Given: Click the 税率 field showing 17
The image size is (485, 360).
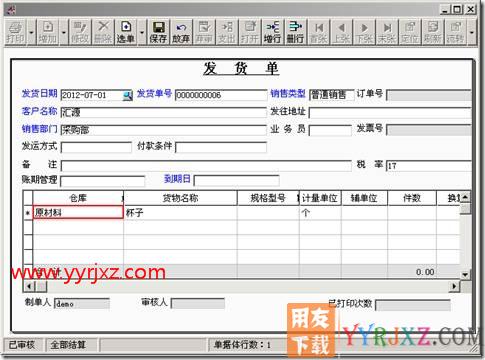Looking at the screenshot, I should (x=429, y=166).
